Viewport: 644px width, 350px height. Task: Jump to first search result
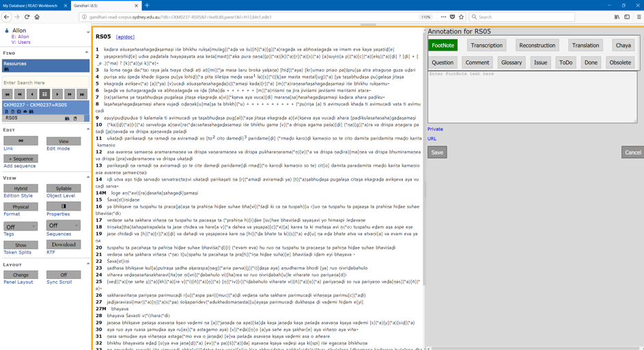[8, 94]
